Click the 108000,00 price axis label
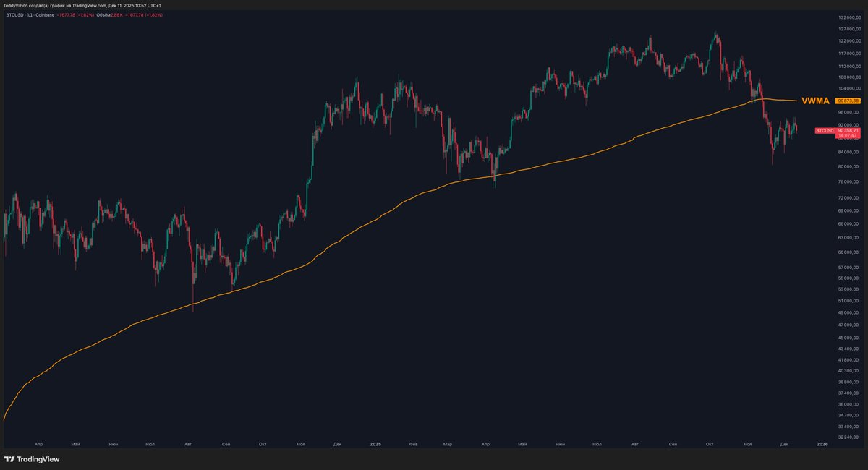 pos(848,77)
